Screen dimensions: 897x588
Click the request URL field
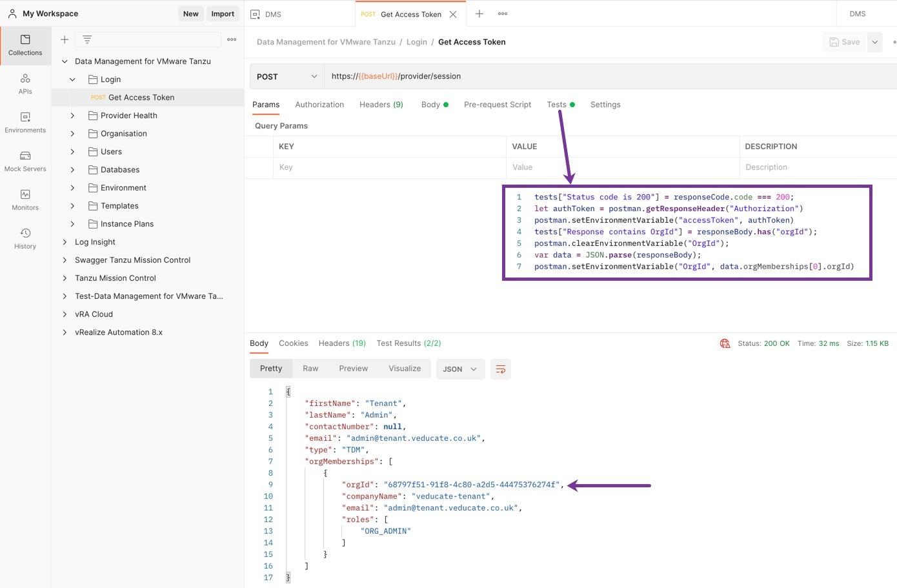click(x=610, y=76)
